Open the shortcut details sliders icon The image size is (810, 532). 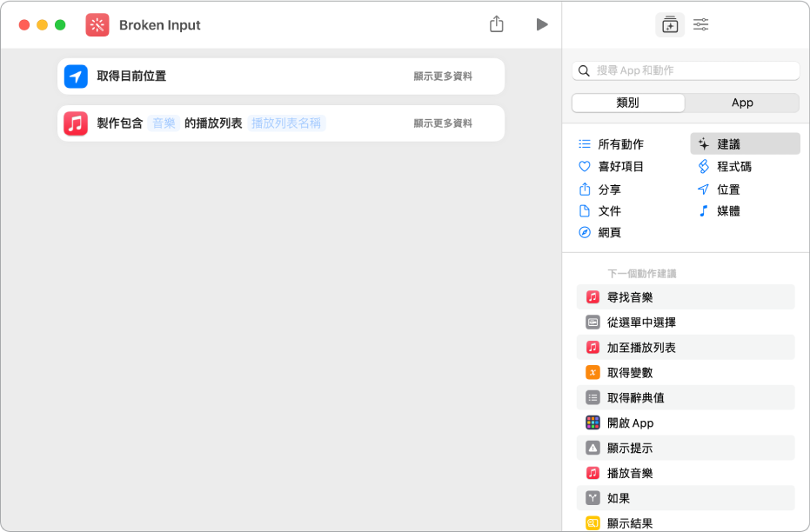coord(701,24)
